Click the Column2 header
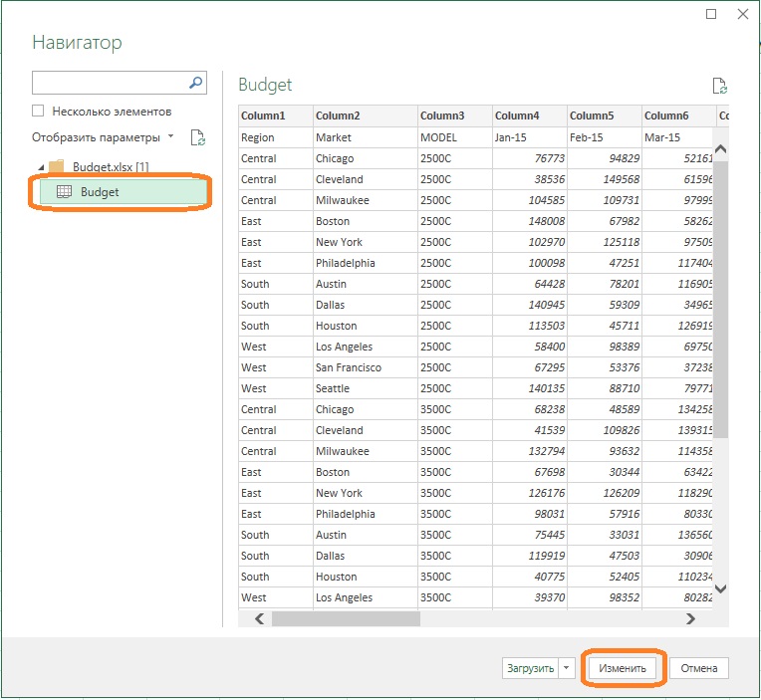This screenshot has width=761, height=700. [x=366, y=116]
